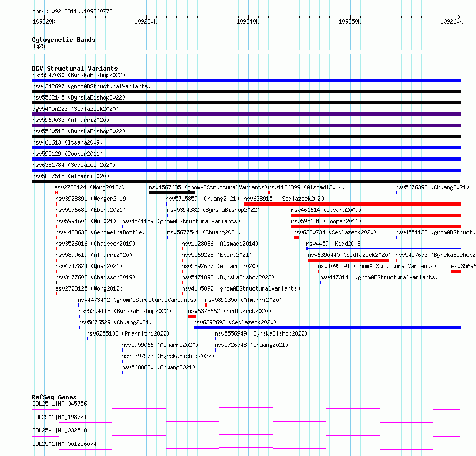
Task: Open nsv4541159 gnomADStructuralVariants label
Action: pos(181,221)
